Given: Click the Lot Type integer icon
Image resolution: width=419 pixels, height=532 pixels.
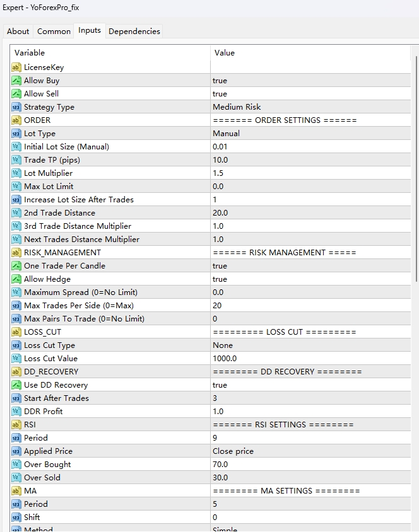Looking at the screenshot, I should point(16,134).
